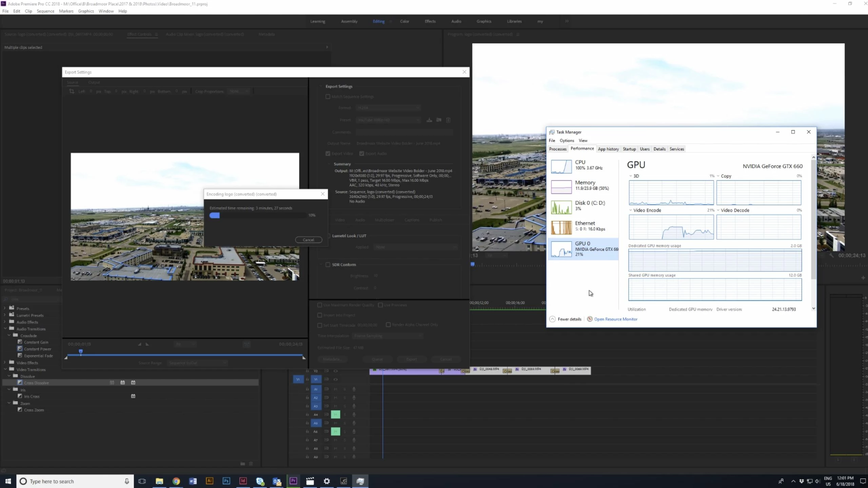Image resolution: width=868 pixels, height=488 pixels.
Task: Expand the Presets effects folder
Action: click(x=5, y=308)
